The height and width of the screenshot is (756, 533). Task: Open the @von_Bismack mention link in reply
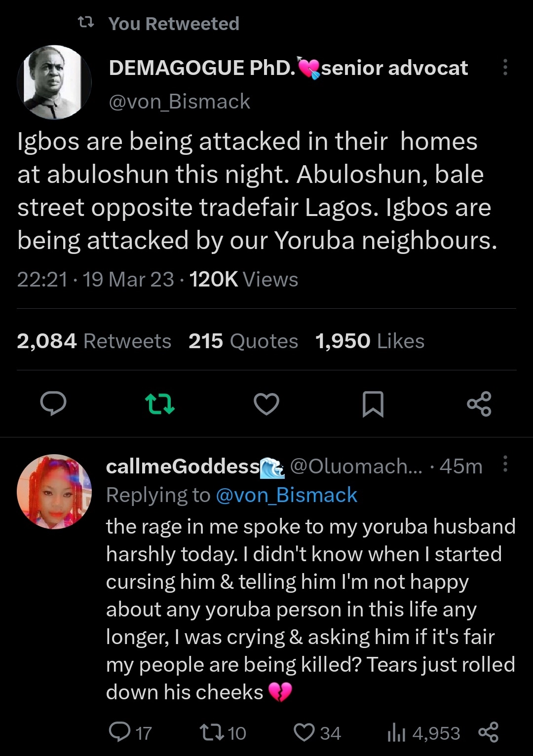(x=287, y=495)
